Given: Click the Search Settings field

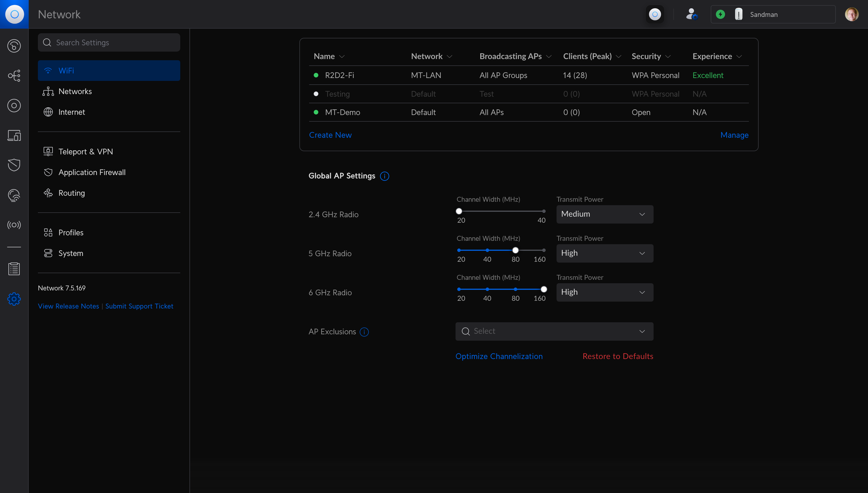Looking at the screenshot, I should click(109, 42).
